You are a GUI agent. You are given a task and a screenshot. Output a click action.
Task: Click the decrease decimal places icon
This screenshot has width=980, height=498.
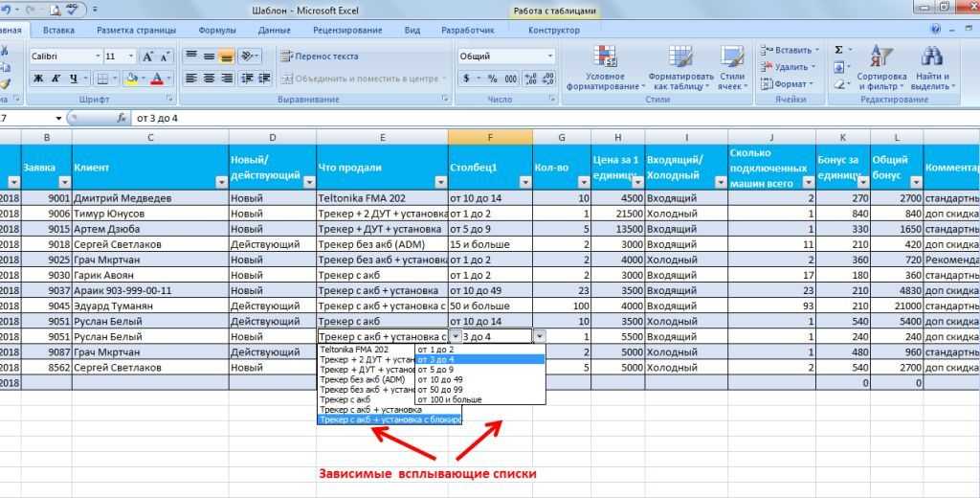point(548,79)
